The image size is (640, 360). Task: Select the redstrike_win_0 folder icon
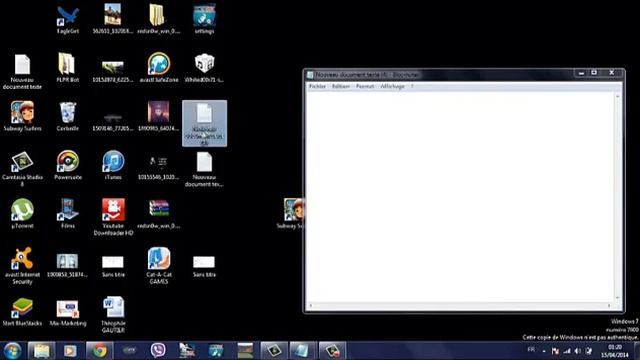point(159,20)
